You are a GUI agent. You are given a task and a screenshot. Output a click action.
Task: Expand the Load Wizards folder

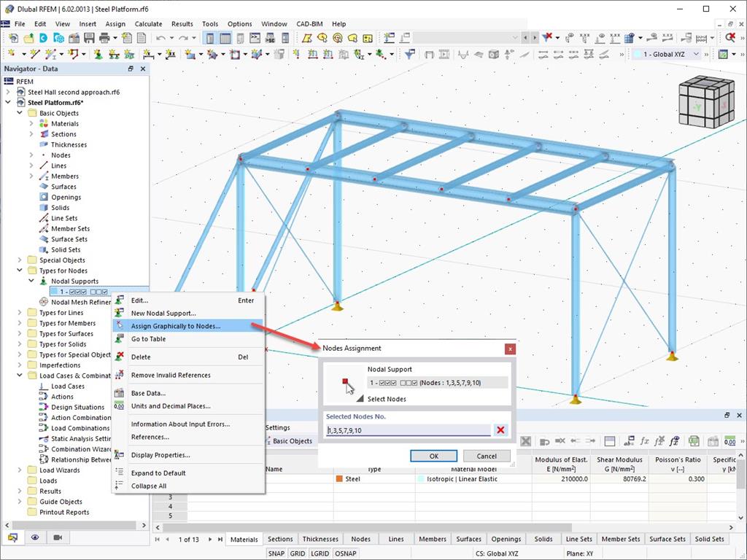pos(20,470)
